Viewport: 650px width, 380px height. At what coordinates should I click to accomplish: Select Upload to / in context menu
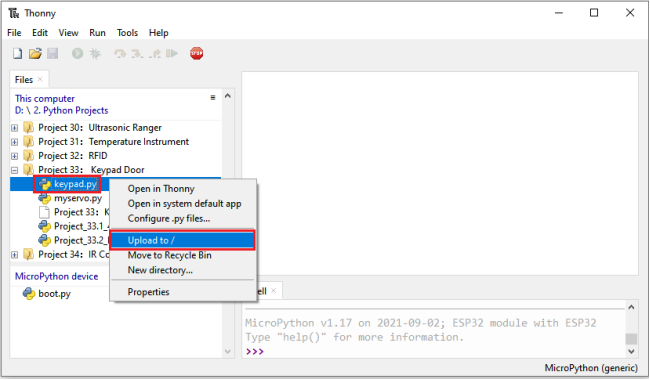click(183, 240)
